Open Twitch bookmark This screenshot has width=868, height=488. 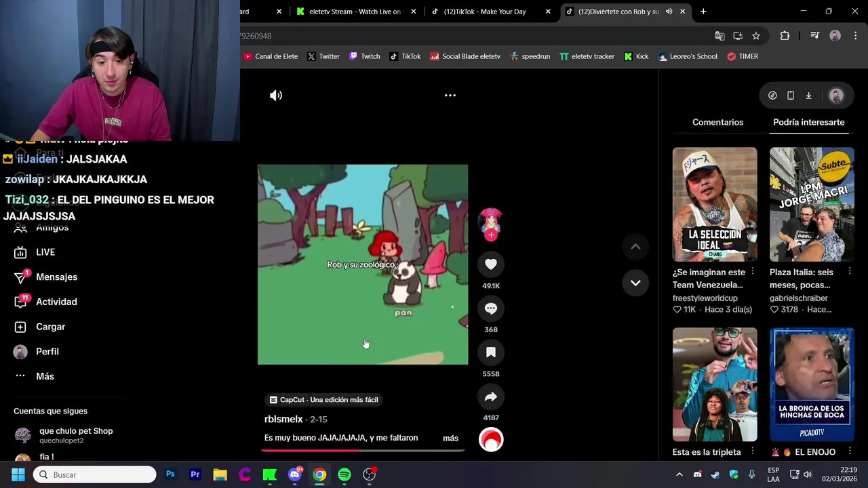click(x=364, y=56)
